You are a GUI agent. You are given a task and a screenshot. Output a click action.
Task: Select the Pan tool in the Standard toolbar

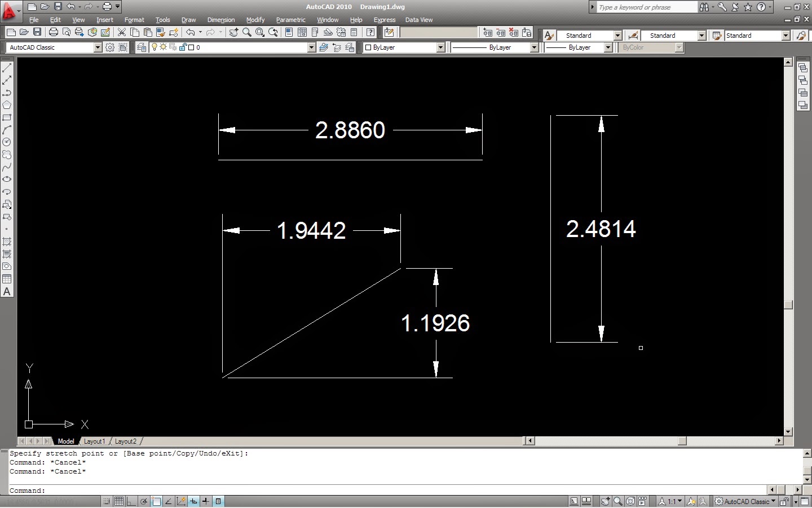(x=233, y=32)
